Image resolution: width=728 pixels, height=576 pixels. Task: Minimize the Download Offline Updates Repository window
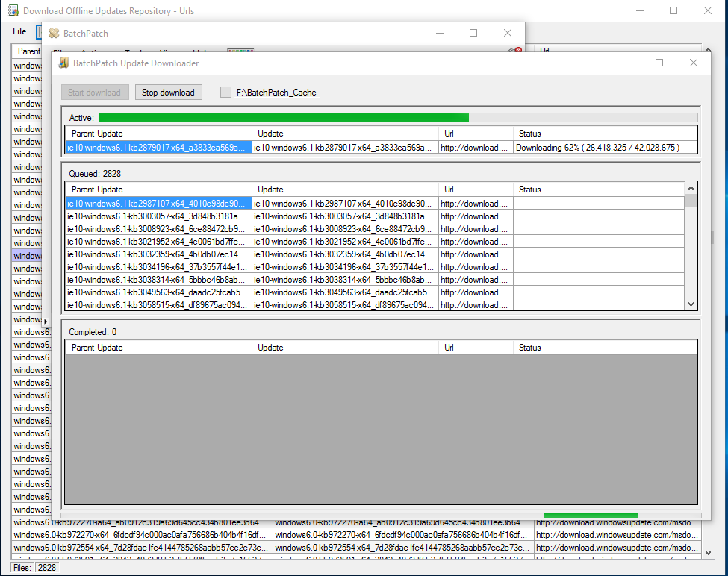640,10
